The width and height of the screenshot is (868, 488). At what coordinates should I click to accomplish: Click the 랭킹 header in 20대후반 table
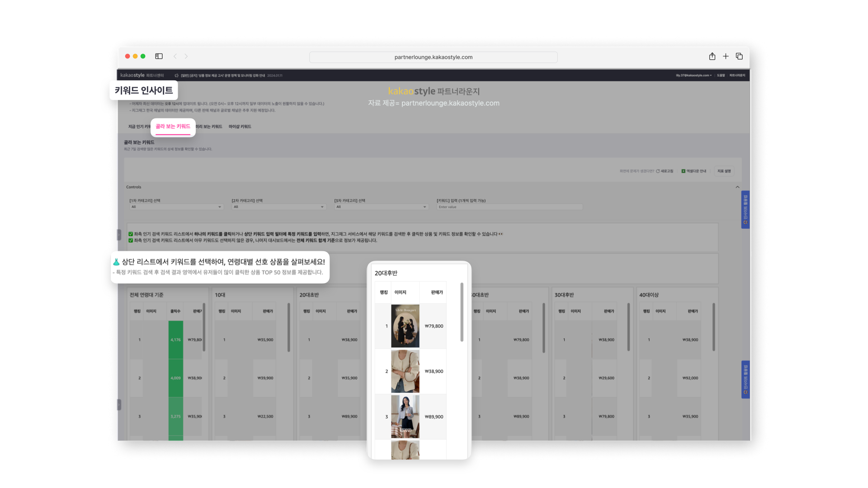point(384,292)
